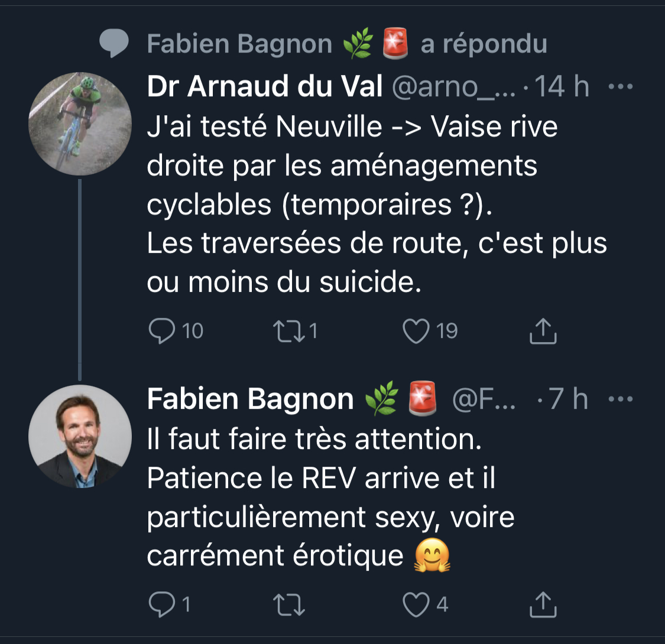Share Fabien Bagnon's reply
This screenshot has width=665, height=644.
543,604
